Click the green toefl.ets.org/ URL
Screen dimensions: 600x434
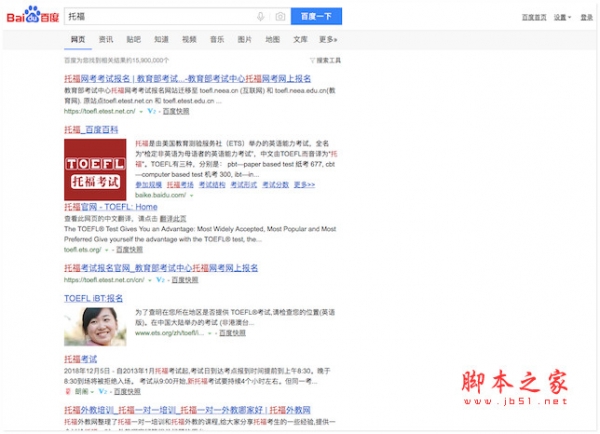click(83, 250)
